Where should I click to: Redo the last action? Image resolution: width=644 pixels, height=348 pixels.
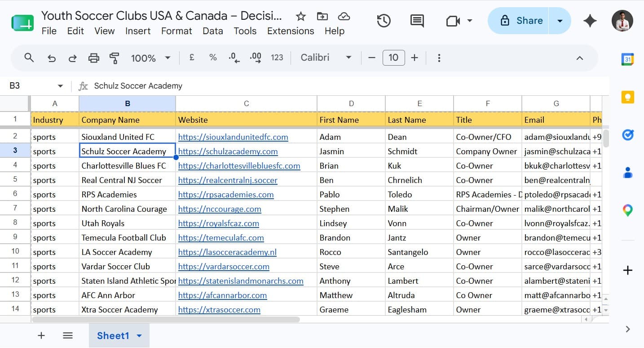pyautogui.click(x=72, y=58)
